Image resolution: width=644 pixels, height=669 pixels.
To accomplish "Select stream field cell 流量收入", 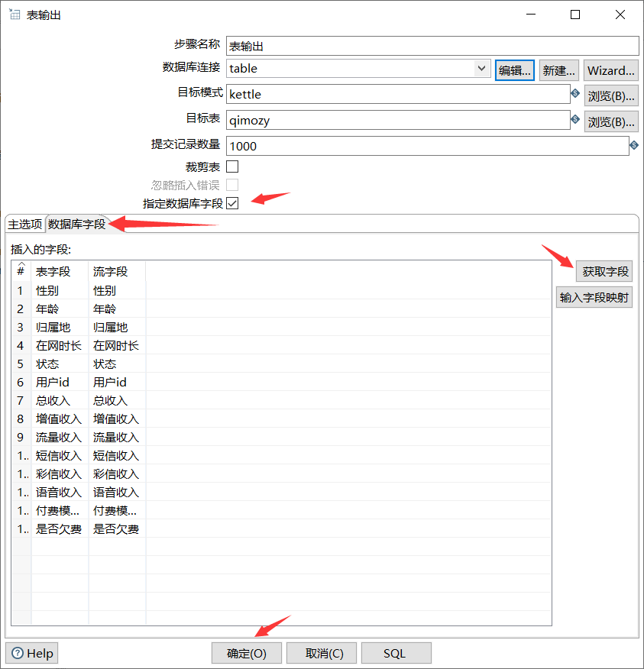I will 117,438.
